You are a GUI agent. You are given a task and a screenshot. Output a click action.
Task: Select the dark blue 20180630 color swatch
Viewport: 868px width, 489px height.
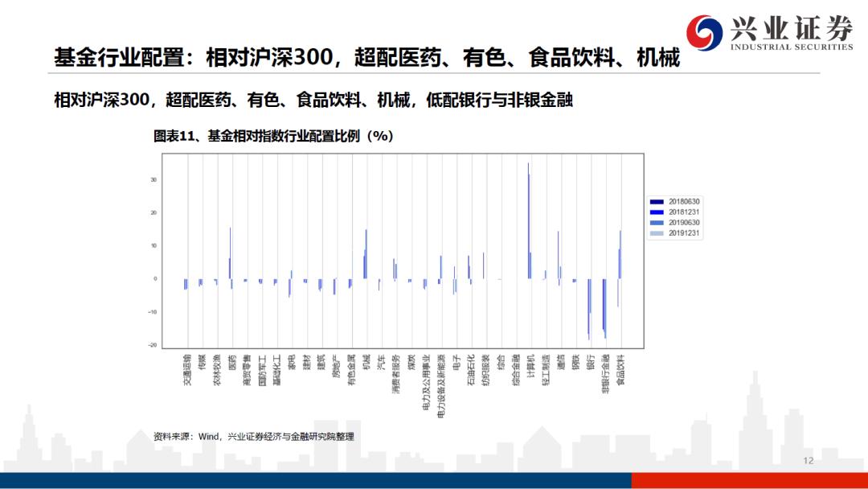657,200
